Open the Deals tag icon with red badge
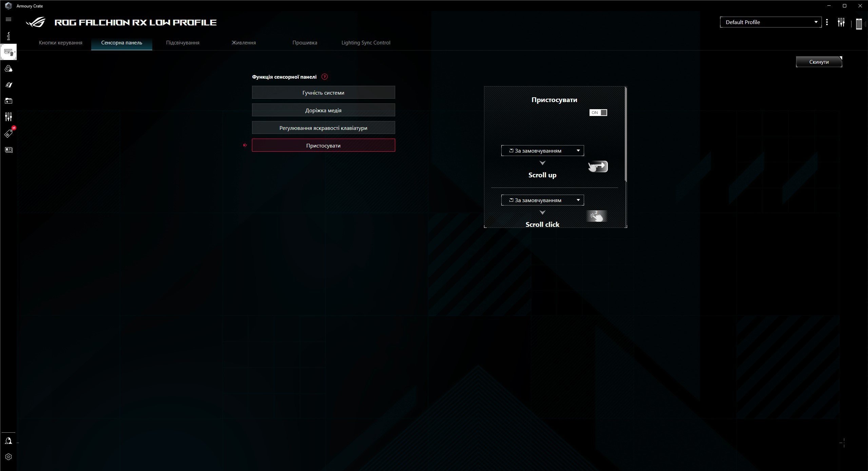 tap(8, 133)
